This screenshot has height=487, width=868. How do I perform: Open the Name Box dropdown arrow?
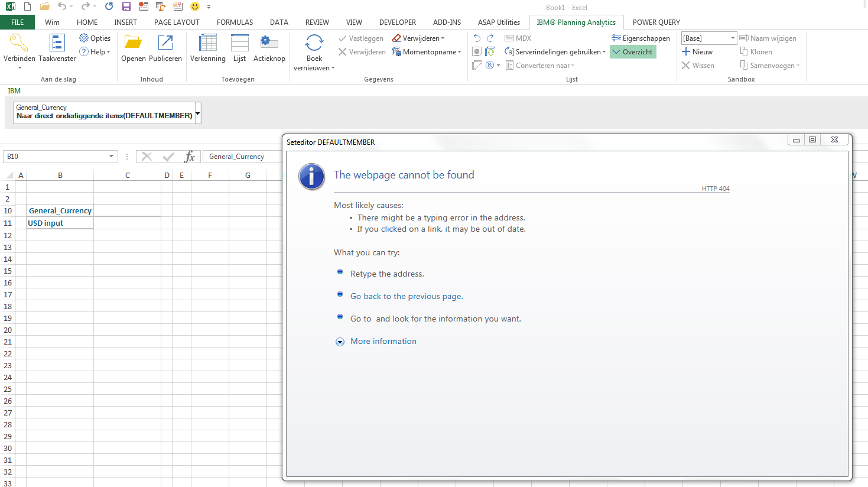[111, 157]
